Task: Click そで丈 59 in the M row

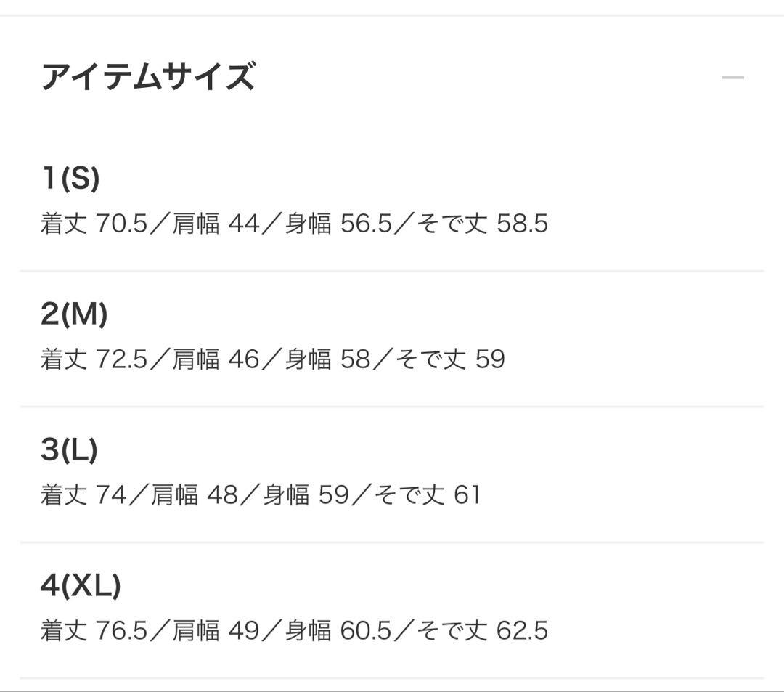Action: (x=451, y=359)
